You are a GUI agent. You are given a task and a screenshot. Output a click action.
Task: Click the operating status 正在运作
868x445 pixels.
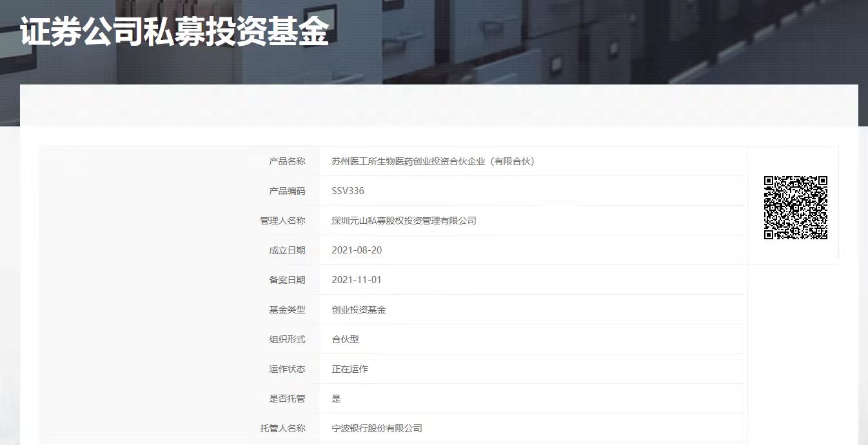tap(350, 369)
